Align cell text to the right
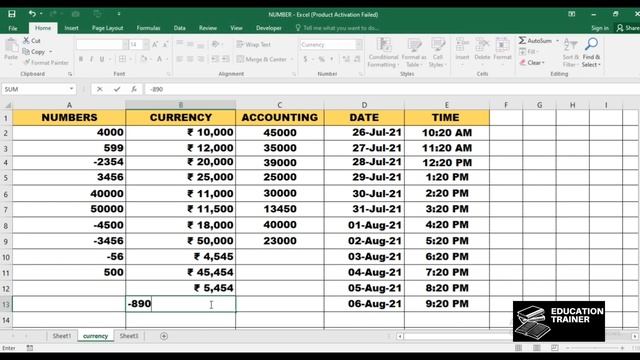 pos(201,59)
